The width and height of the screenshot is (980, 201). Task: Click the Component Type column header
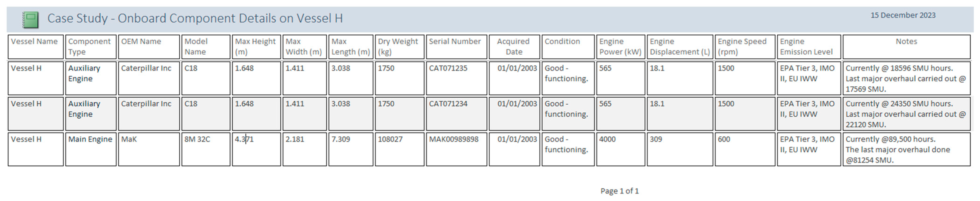point(90,46)
